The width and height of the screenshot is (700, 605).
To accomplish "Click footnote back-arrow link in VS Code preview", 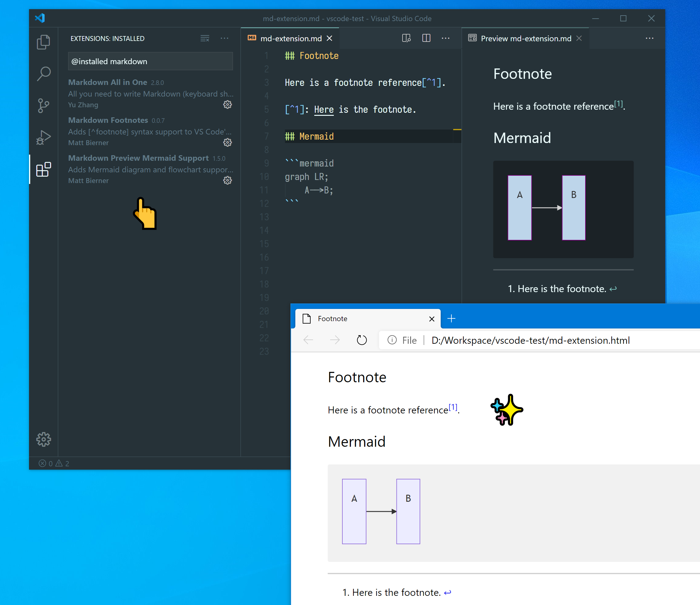I will click(613, 289).
